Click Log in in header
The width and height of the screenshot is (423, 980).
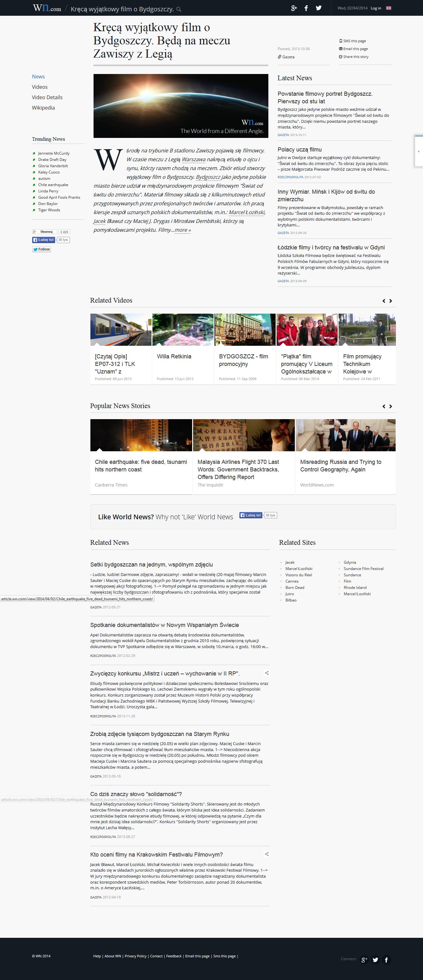coord(376,8)
